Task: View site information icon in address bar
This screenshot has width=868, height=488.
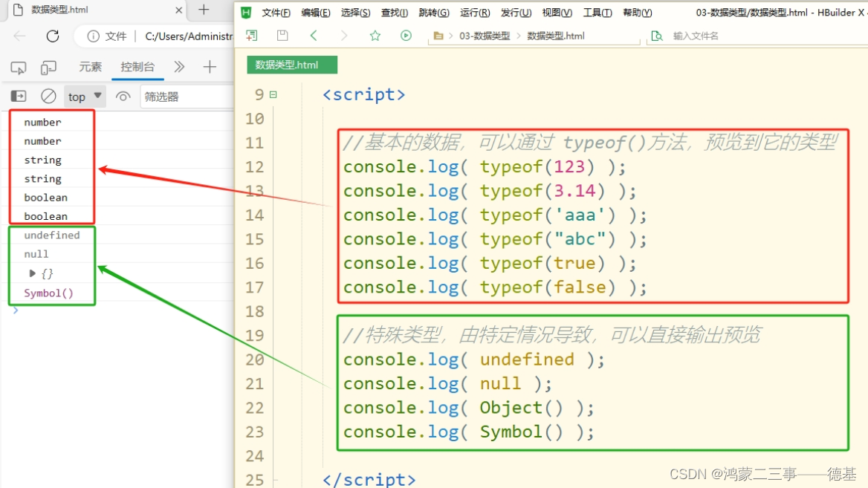Action: (x=93, y=36)
